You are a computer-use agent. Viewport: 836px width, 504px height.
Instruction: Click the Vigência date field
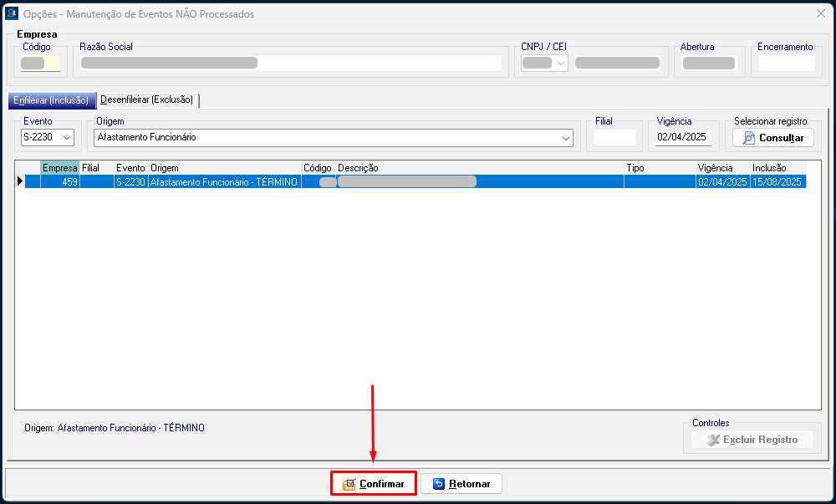(683, 137)
